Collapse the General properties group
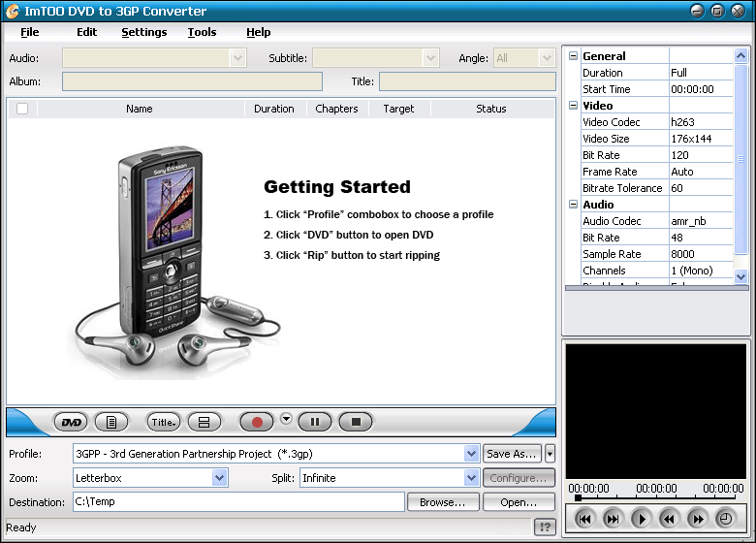Screen dimensions: 756x543 pos(573,56)
